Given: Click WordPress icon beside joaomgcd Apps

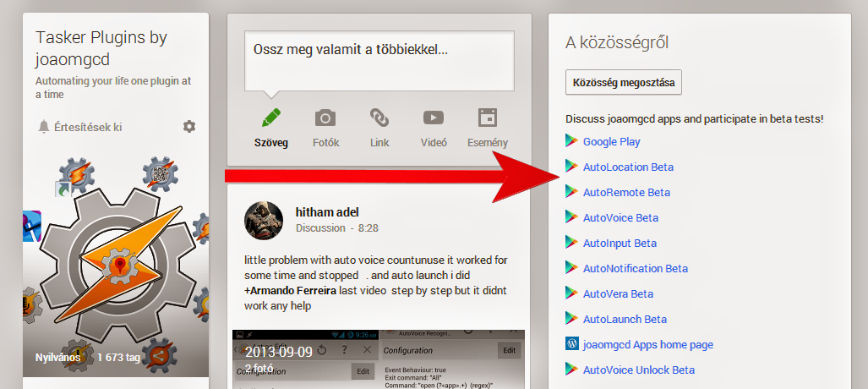Looking at the screenshot, I should (572, 343).
